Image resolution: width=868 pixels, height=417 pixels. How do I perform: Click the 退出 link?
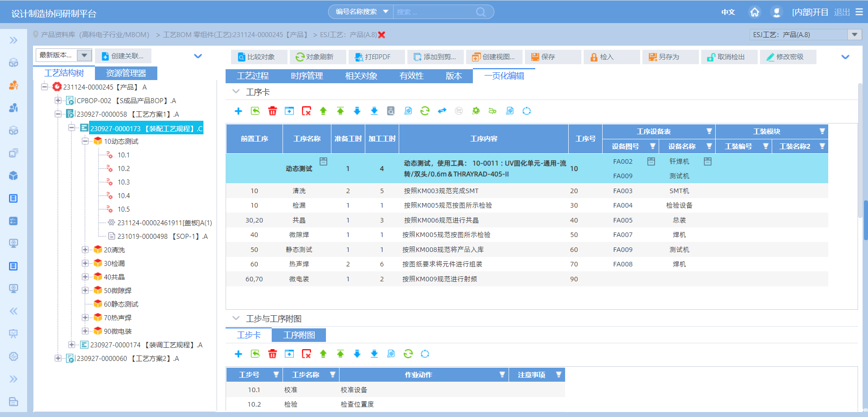point(841,12)
